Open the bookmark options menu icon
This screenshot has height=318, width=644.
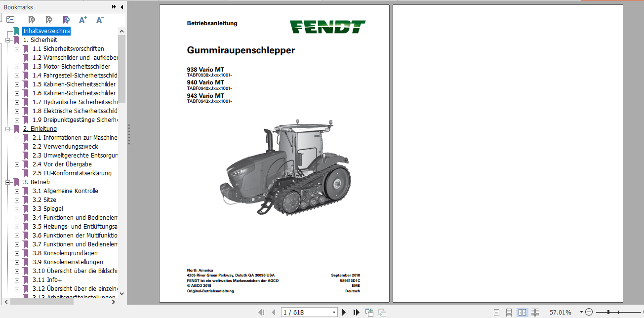(10, 20)
